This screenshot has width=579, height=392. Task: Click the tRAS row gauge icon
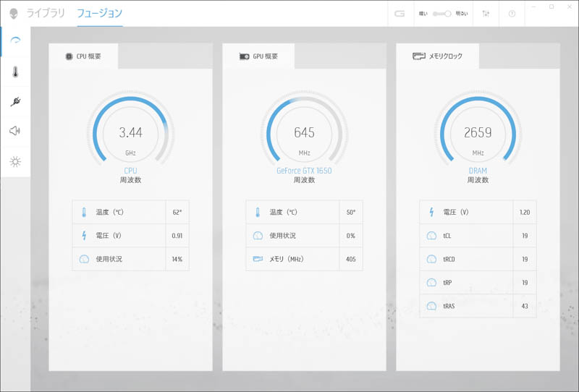pos(431,306)
